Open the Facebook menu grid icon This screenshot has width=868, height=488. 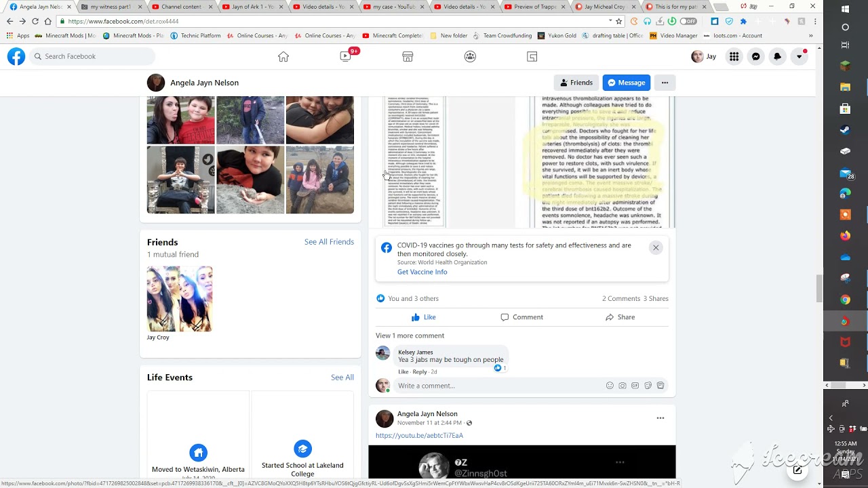(734, 56)
